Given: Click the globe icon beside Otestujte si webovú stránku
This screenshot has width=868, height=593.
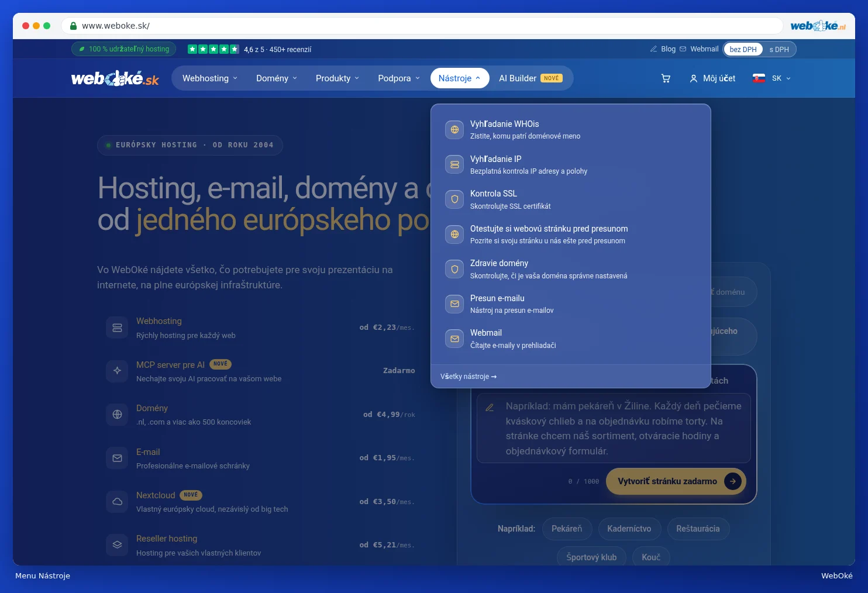Looking at the screenshot, I should tap(454, 235).
